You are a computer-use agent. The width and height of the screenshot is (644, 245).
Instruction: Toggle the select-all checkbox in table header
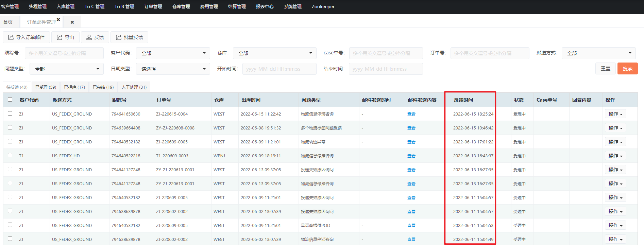pos(10,100)
